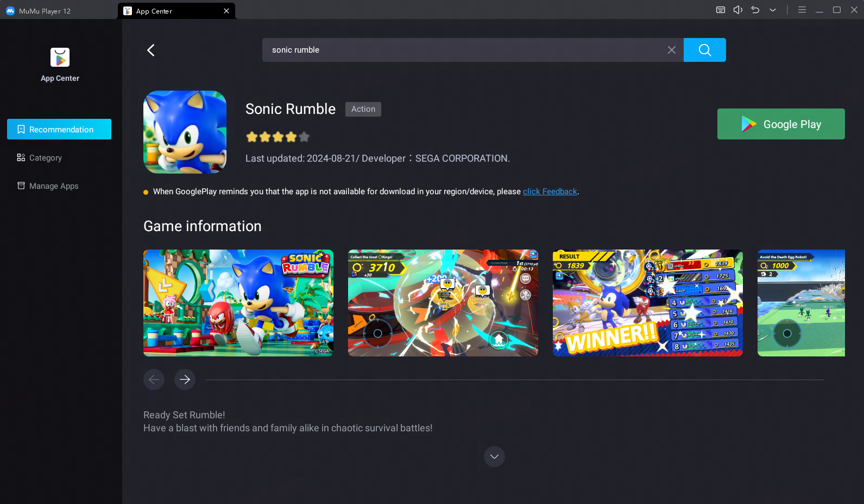Clear the search field with the X icon
Image resolution: width=864 pixels, height=504 pixels.
coord(672,50)
